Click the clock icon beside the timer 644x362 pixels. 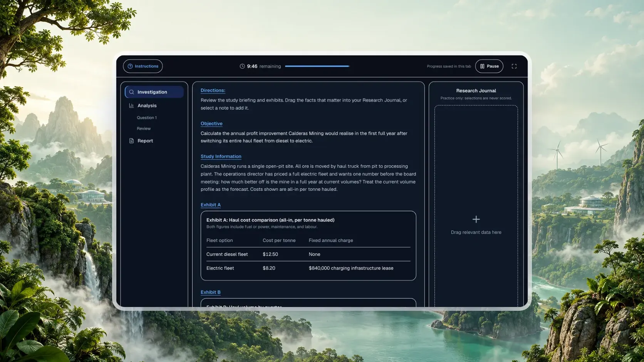pos(242,66)
